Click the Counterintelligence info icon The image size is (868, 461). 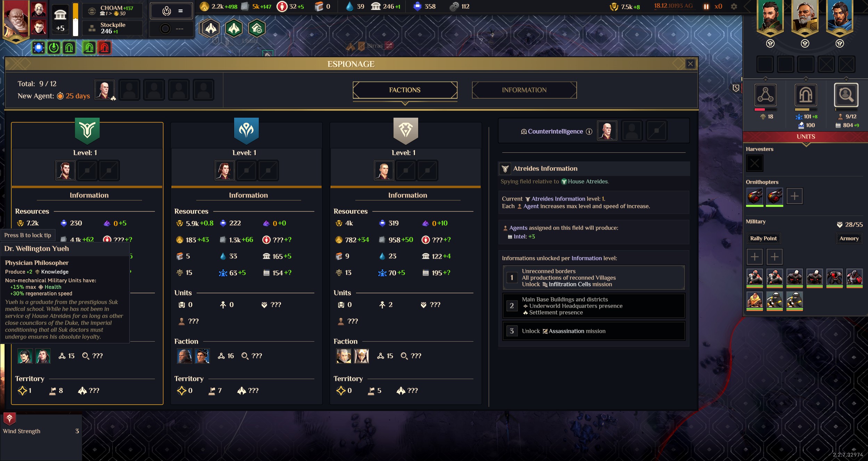click(589, 132)
